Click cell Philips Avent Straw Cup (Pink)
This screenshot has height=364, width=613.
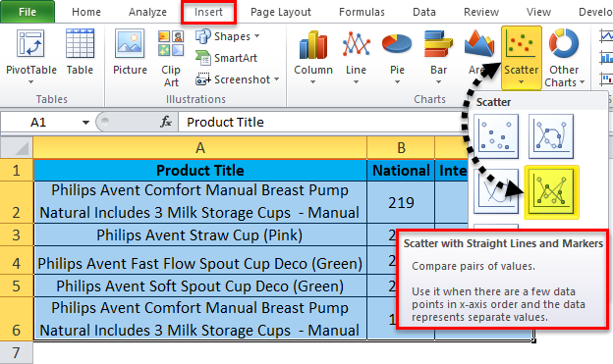(200, 235)
